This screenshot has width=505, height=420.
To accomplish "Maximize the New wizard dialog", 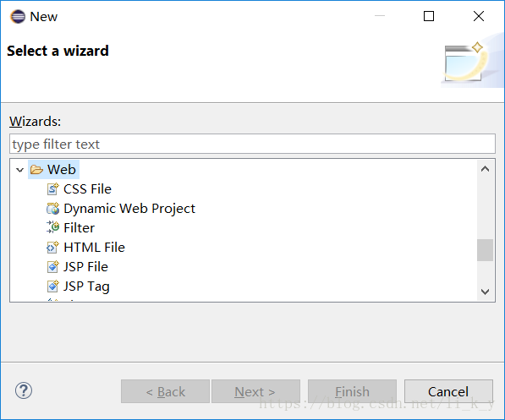I will tap(429, 16).
